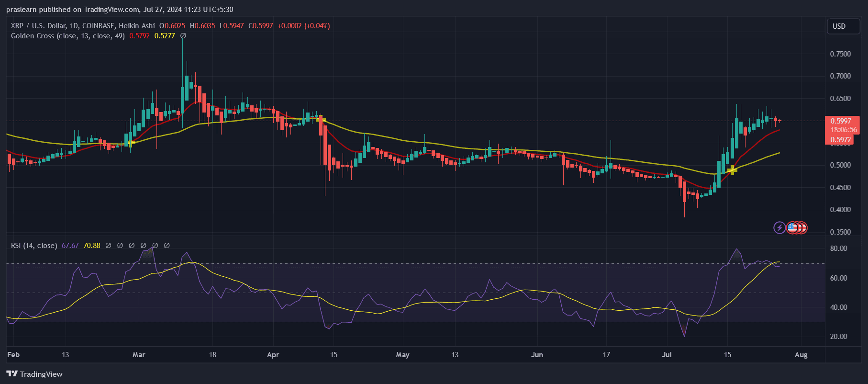
Task: Click the 0.5000 price axis label
Action: 840,165
